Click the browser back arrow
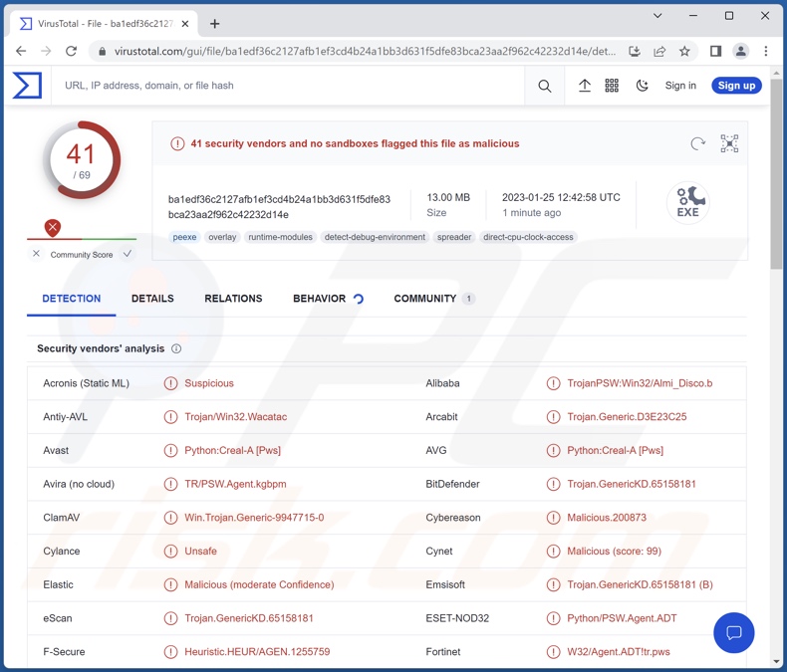 point(21,51)
